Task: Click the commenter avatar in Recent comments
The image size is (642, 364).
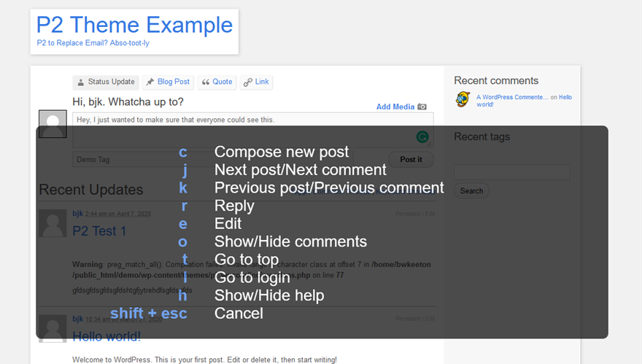Action: click(463, 99)
